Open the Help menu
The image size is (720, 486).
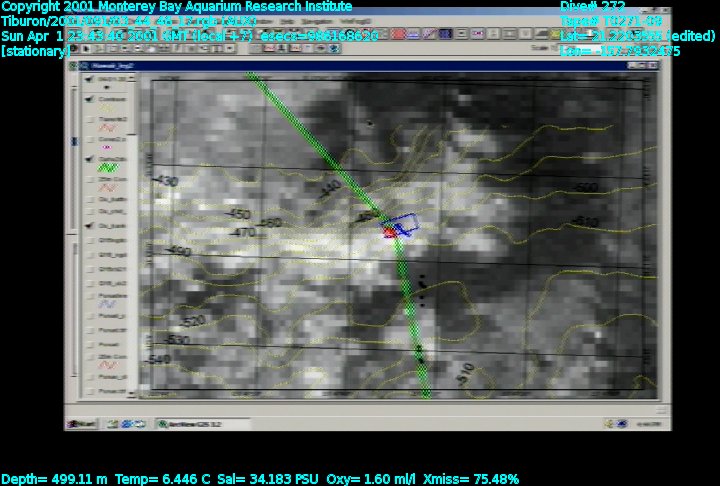[288, 21]
